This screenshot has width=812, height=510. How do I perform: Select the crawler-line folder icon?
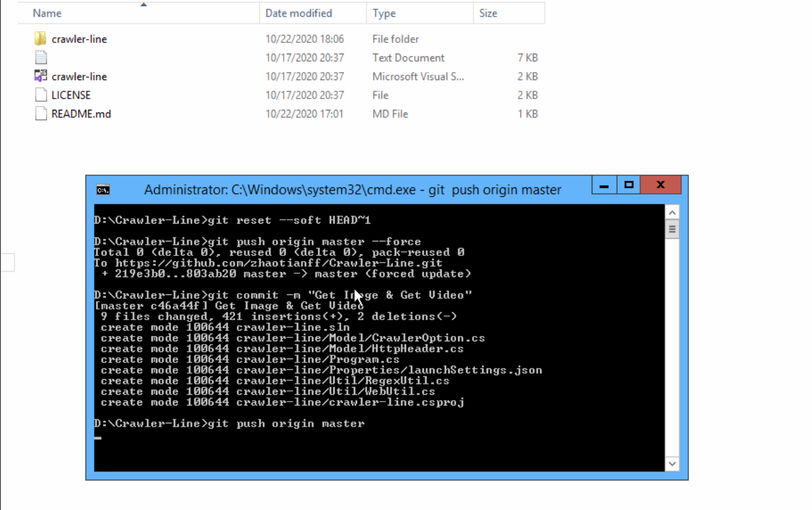(40, 39)
